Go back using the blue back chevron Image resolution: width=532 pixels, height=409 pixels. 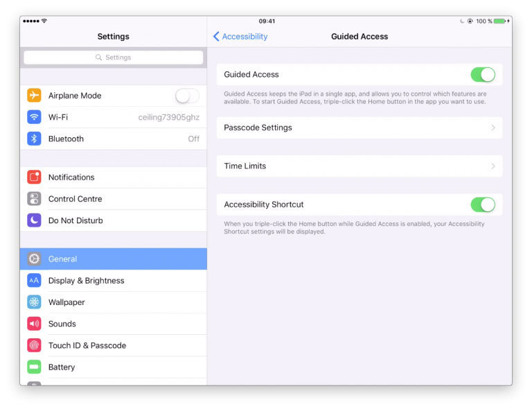216,36
